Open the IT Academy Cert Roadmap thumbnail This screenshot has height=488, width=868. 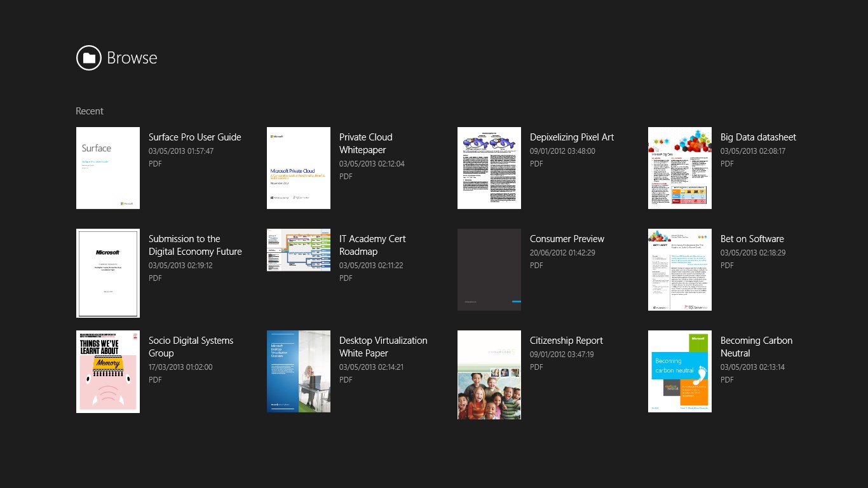(298, 250)
